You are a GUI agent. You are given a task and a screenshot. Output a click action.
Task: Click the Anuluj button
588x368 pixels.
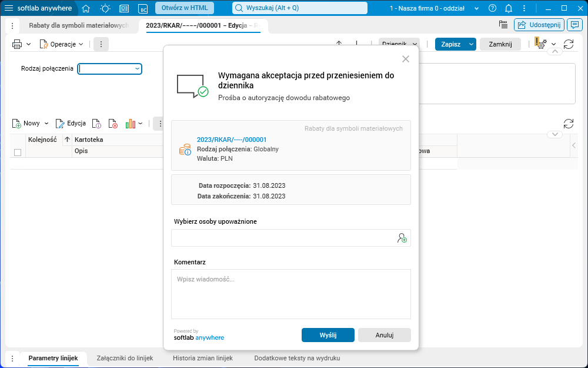(385, 335)
